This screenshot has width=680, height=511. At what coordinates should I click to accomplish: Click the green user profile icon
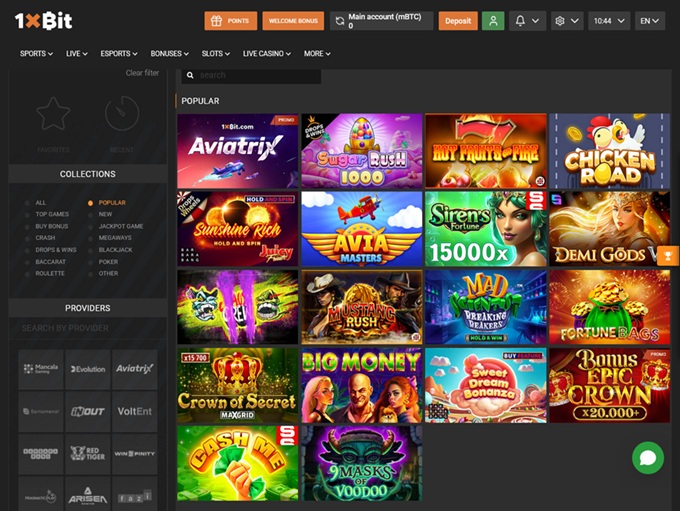tap(492, 20)
